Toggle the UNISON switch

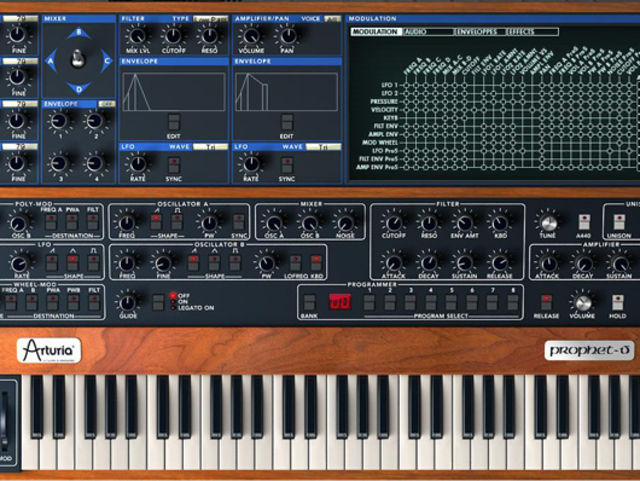pos(619,222)
